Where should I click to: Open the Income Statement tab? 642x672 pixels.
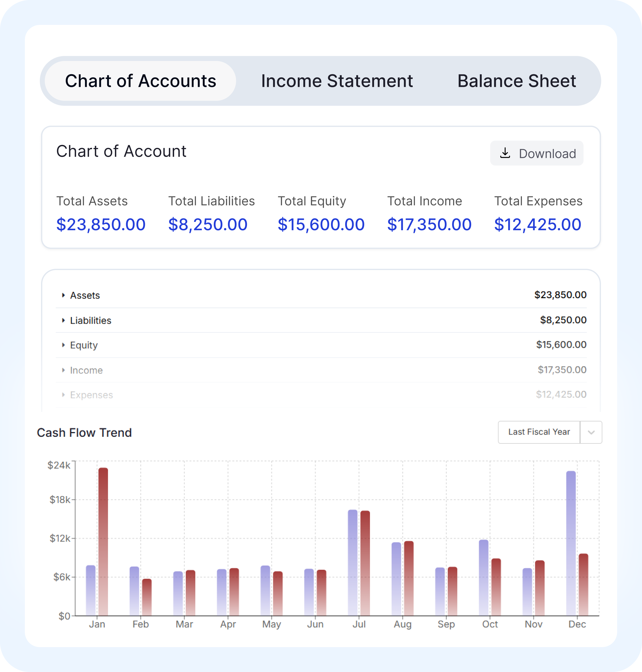coord(337,81)
